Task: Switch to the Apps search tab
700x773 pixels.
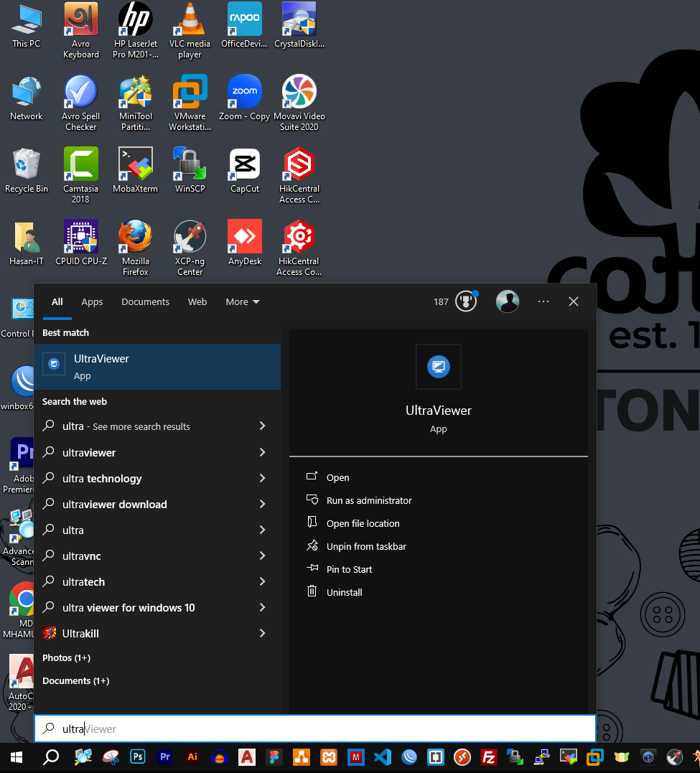Action: click(x=92, y=302)
